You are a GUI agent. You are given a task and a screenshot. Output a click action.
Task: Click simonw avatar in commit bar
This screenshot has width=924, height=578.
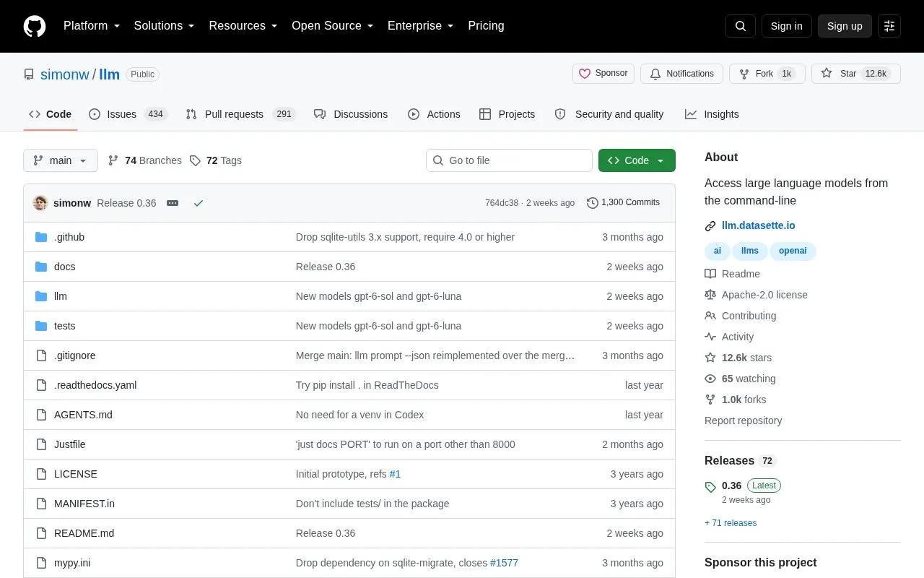point(40,203)
